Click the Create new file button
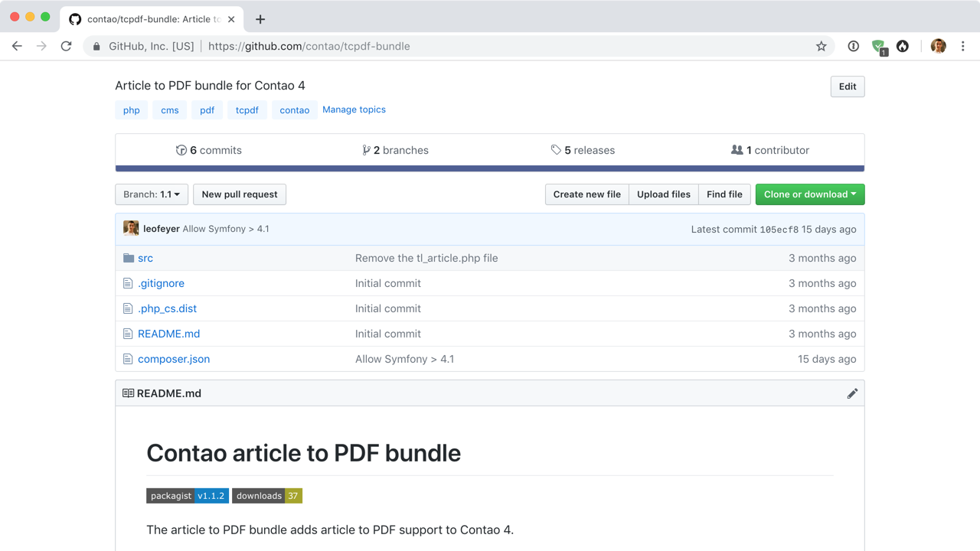Viewport: 980px width, 551px height. [x=587, y=194]
